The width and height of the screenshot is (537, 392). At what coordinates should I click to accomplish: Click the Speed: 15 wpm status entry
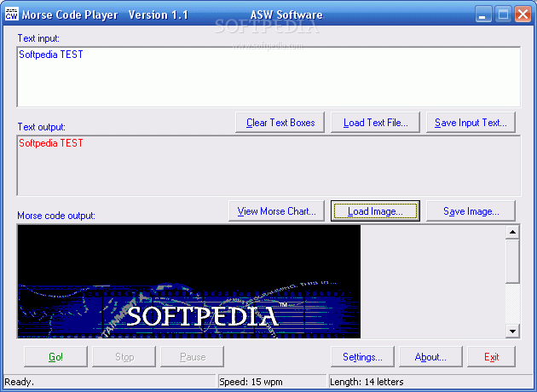coord(251,382)
